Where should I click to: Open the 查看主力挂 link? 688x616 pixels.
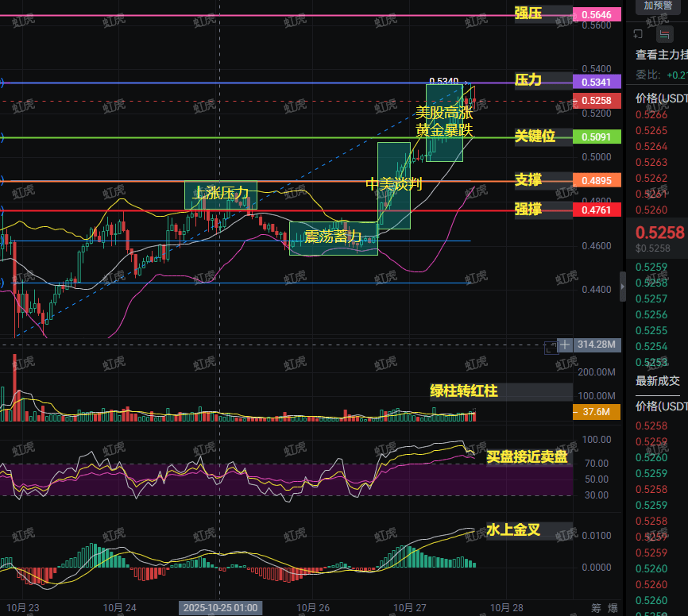[x=662, y=55]
